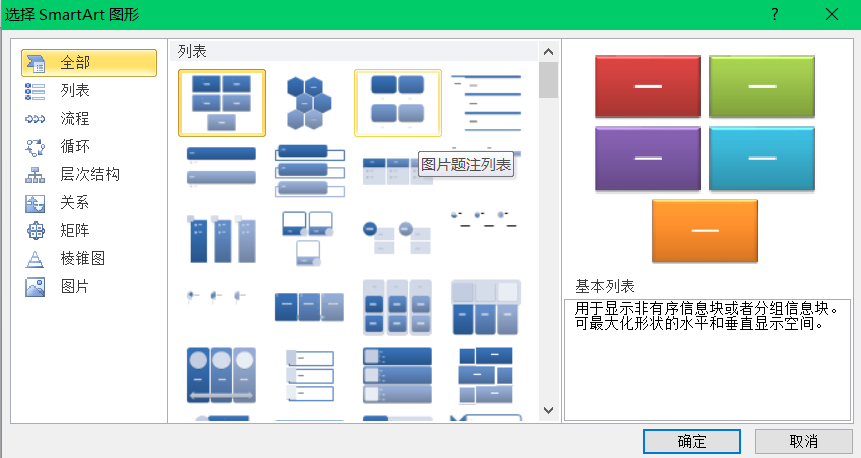The height and width of the screenshot is (458, 861).
Task: Click the gallery scroll up arrow
Action: click(548, 52)
